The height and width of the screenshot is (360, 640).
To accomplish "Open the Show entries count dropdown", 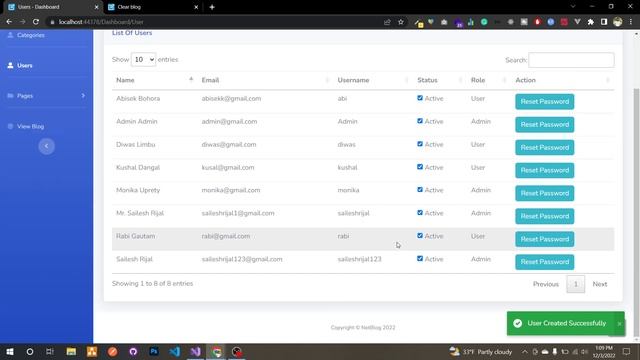I will click(x=143, y=60).
